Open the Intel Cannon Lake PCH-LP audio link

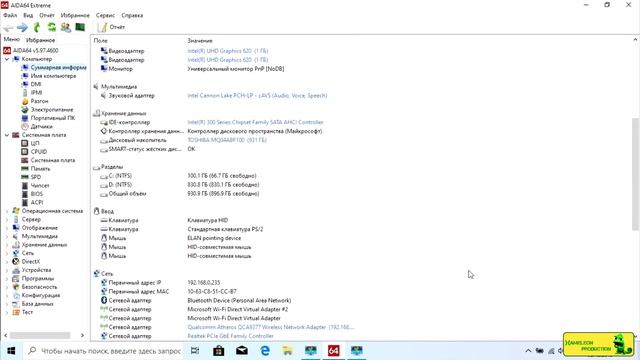coord(257,96)
